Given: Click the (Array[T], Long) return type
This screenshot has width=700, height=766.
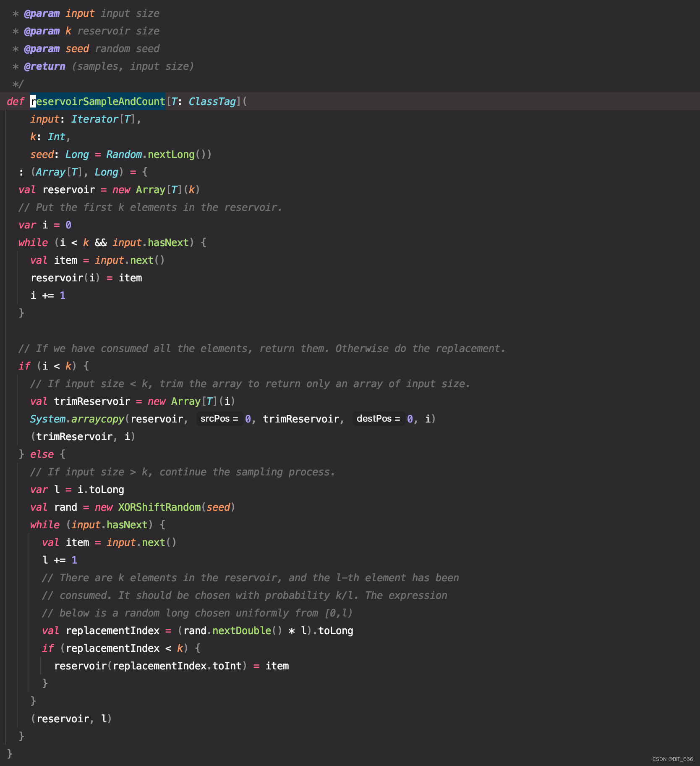Looking at the screenshot, I should (77, 172).
